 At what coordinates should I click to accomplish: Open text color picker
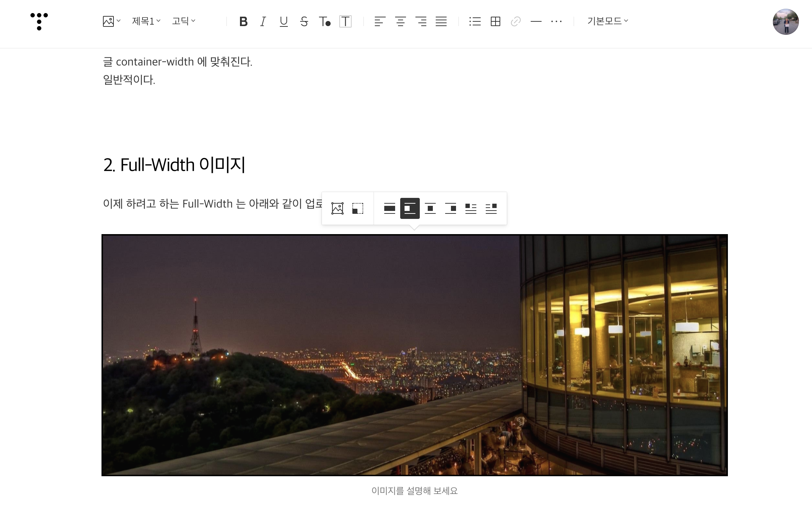pos(324,22)
